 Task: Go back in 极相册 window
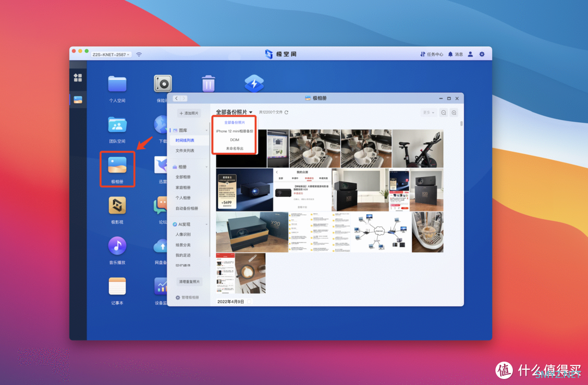[x=176, y=98]
